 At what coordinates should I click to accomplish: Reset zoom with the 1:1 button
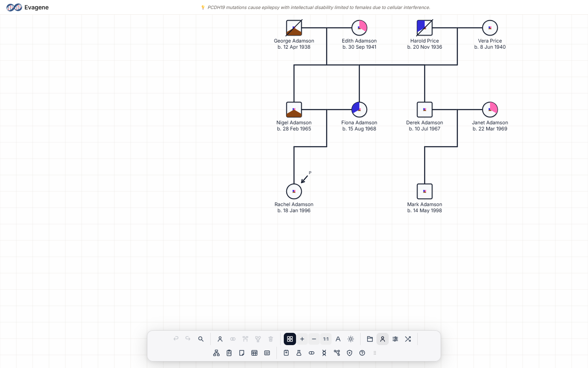coord(326,339)
